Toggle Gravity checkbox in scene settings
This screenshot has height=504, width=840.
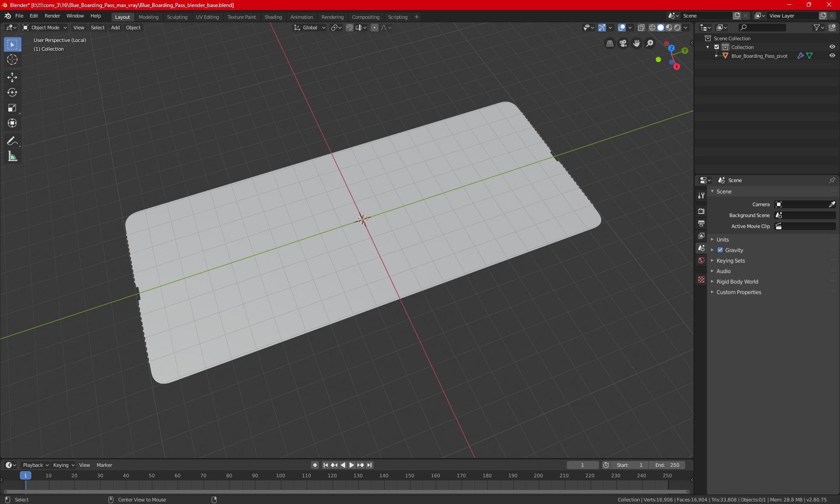[718, 250]
